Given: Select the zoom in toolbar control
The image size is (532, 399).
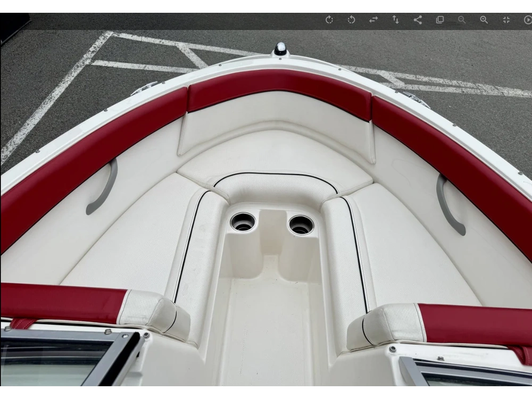Looking at the screenshot, I should (x=484, y=20).
